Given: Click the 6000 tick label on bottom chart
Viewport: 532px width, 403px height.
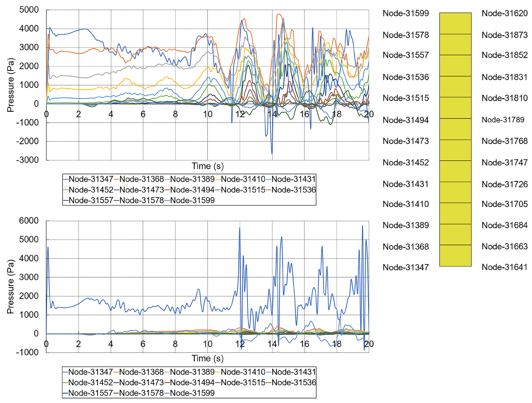Looking at the screenshot, I should [x=29, y=220].
